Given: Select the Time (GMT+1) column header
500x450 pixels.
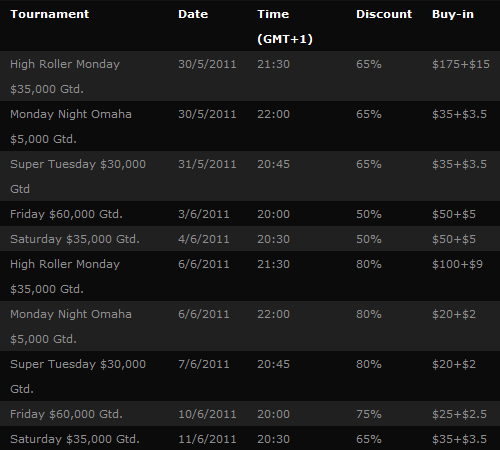Looking at the screenshot, I should tap(285, 26).
